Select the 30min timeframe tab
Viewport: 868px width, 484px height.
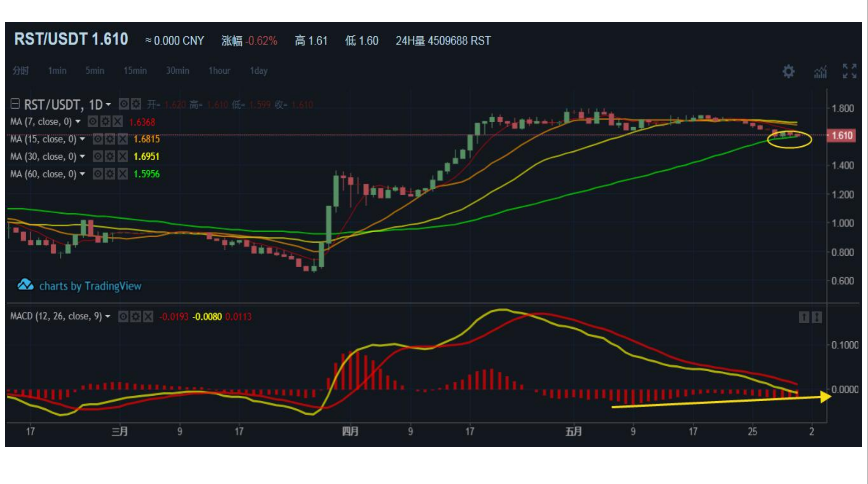177,71
